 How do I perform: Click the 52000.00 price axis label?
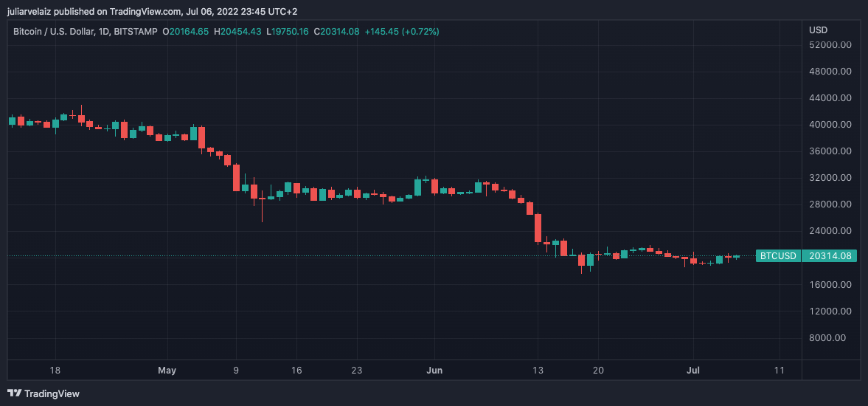[830, 45]
